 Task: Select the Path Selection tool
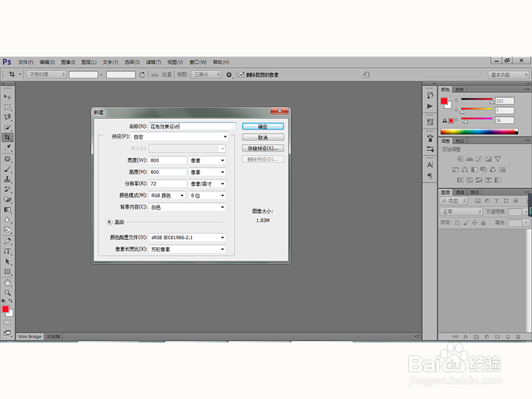pos(7,261)
